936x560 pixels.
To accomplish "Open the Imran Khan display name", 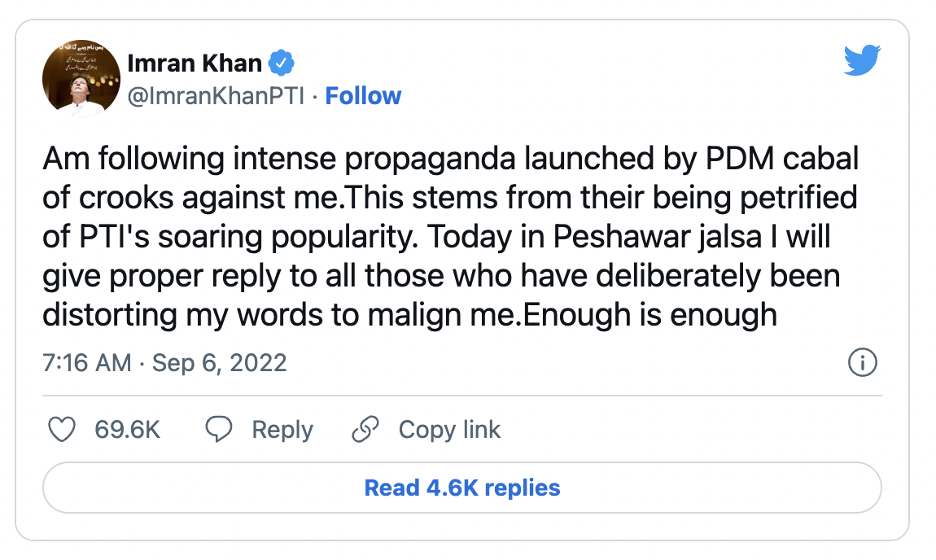I will click(195, 63).
